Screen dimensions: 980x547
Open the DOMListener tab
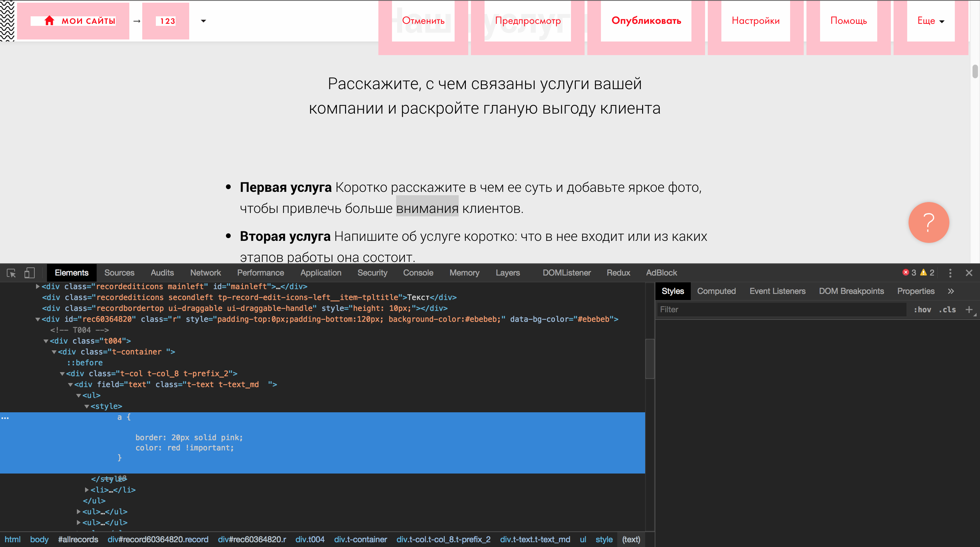point(567,273)
